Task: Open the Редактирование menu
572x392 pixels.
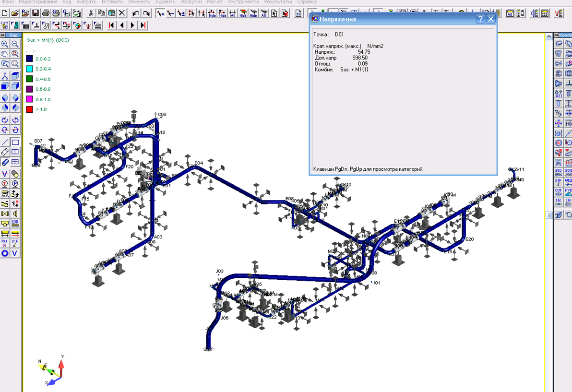Action: point(38,2)
